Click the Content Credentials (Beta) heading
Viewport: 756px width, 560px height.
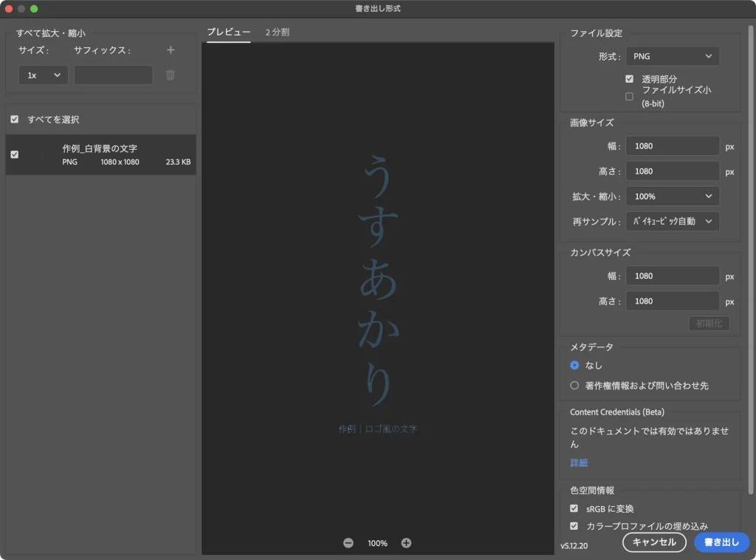pos(617,412)
